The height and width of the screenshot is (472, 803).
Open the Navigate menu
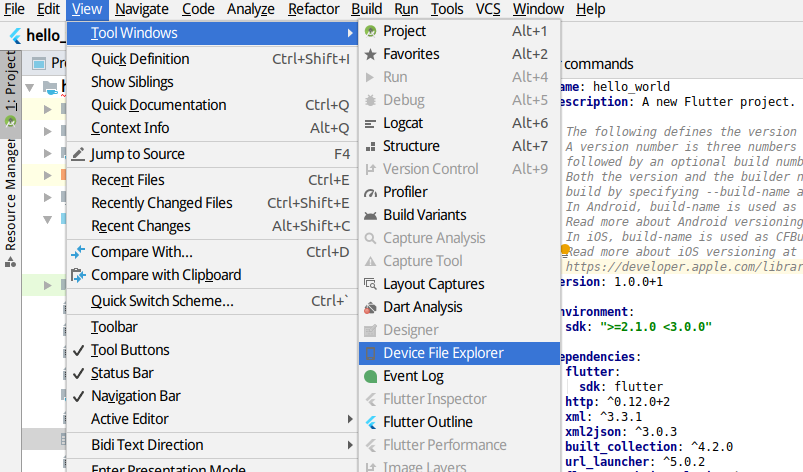[141, 9]
